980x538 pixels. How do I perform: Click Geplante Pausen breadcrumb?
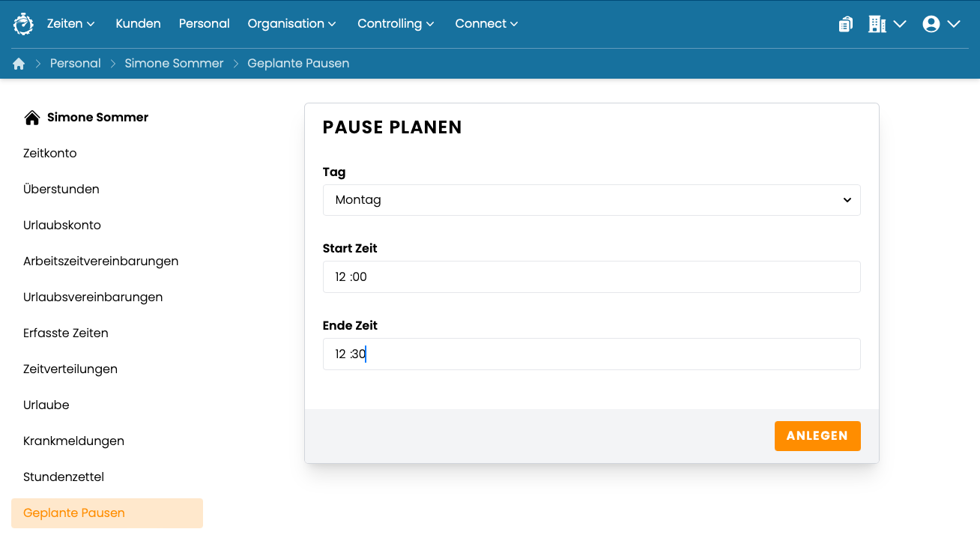[x=298, y=64]
